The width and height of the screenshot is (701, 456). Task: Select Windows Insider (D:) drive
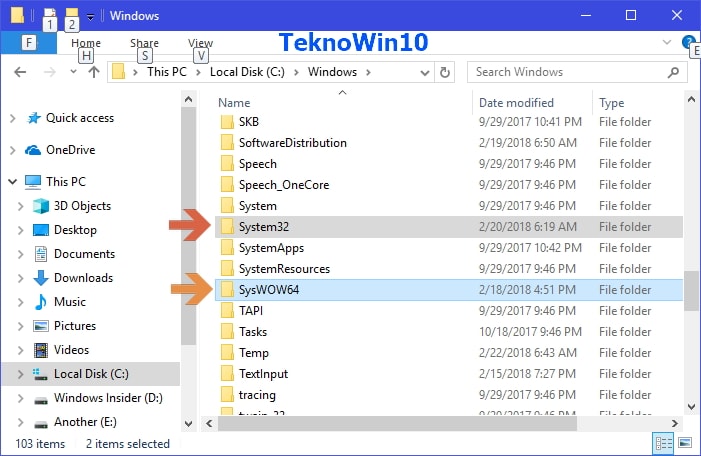pyautogui.click(x=108, y=398)
